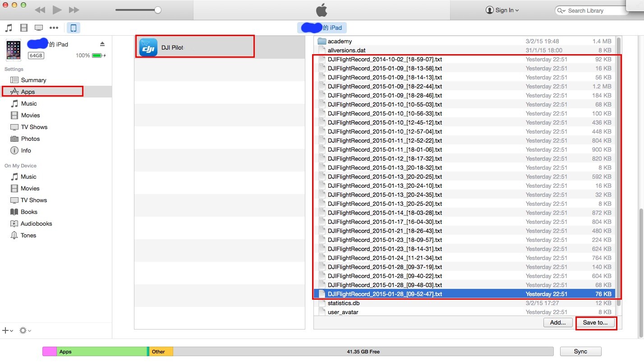Viewport: 644px width, 362px height.
Task: Click the Save to... button
Action: 595,322
